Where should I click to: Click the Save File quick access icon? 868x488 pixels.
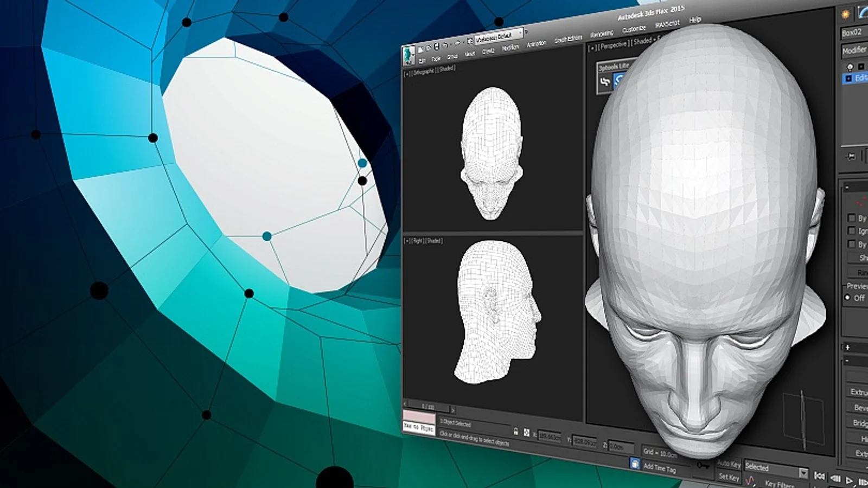point(436,47)
